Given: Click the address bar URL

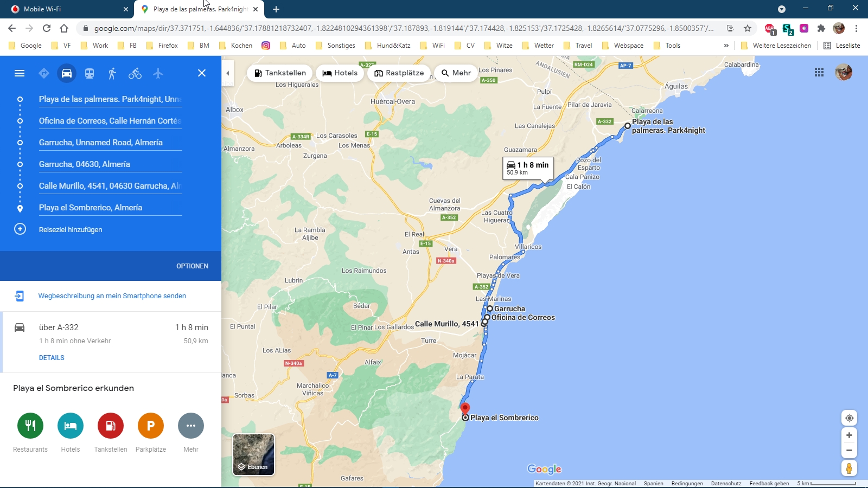Looking at the screenshot, I should coord(404,28).
